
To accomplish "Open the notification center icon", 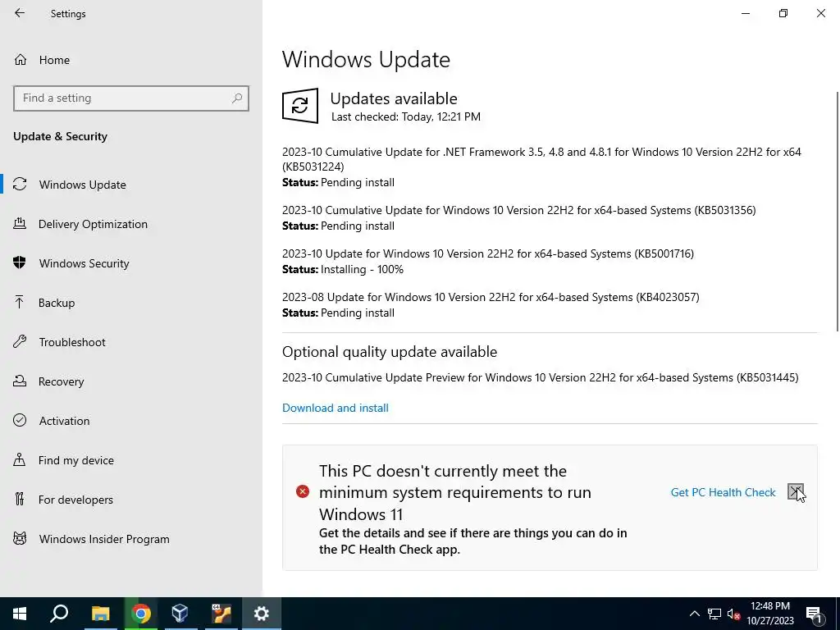I will click(815, 614).
